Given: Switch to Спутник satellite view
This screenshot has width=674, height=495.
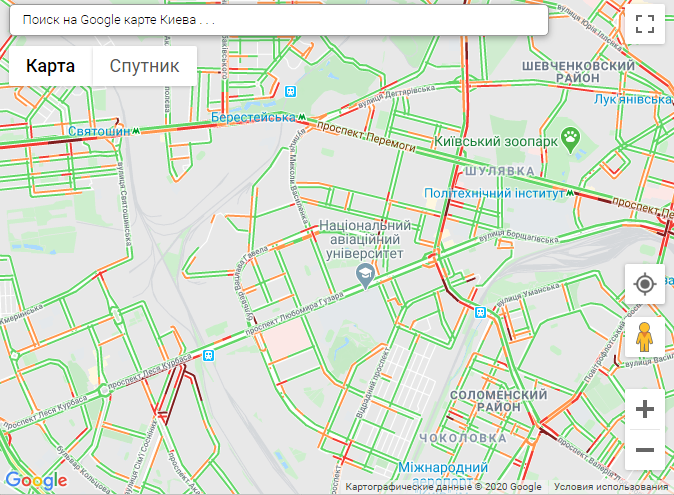Looking at the screenshot, I should coord(144,66).
